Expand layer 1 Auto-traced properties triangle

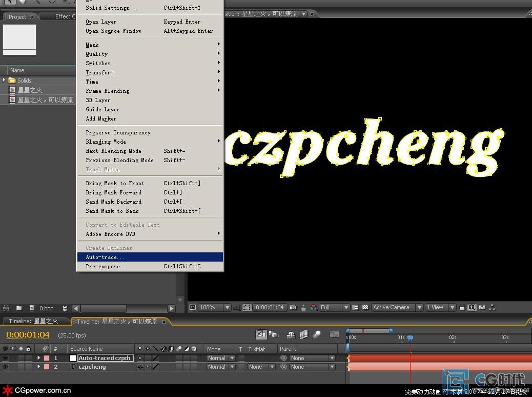tap(38, 358)
